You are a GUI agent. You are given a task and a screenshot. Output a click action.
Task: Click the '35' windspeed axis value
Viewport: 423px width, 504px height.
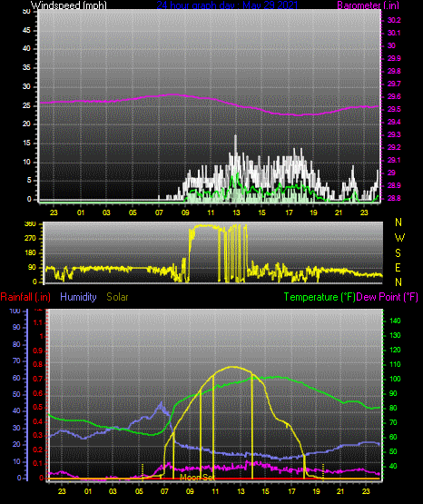(x=26, y=68)
